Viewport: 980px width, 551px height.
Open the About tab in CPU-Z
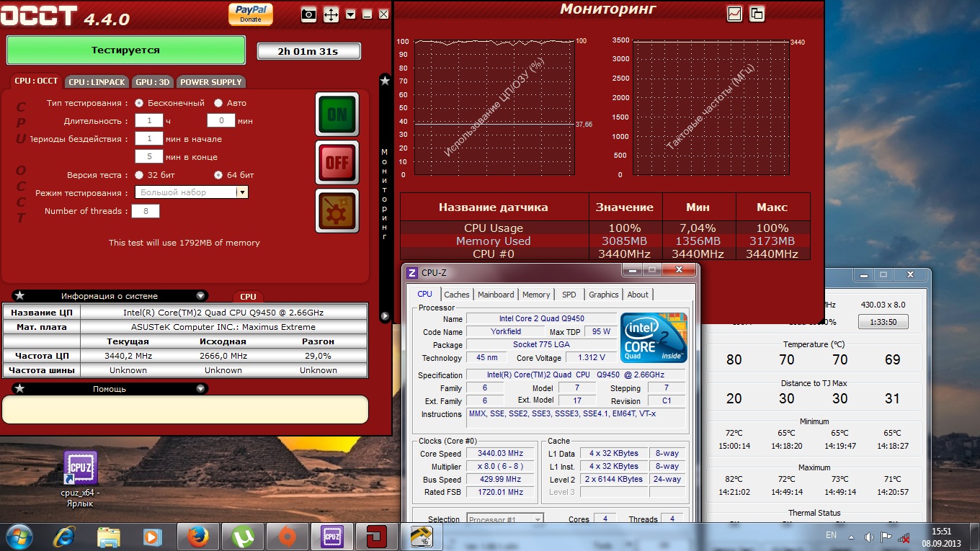(x=638, y=295)
